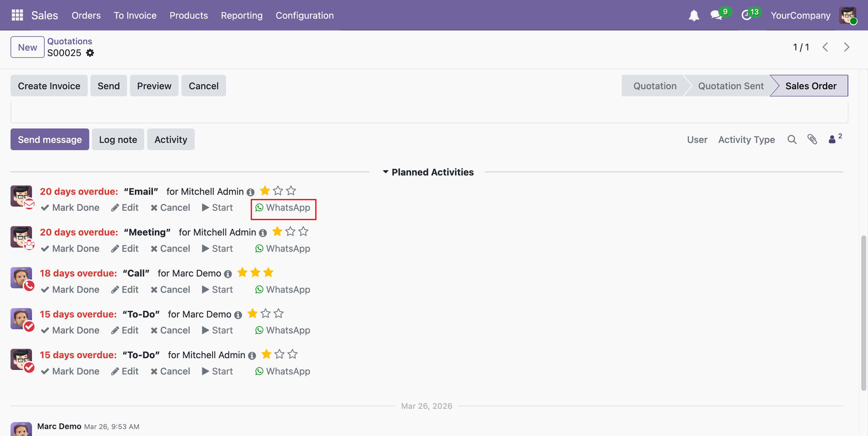Open the Configuration menu
Image resolution: width=868 pixels, height=436 pixels.
point(304,15)
